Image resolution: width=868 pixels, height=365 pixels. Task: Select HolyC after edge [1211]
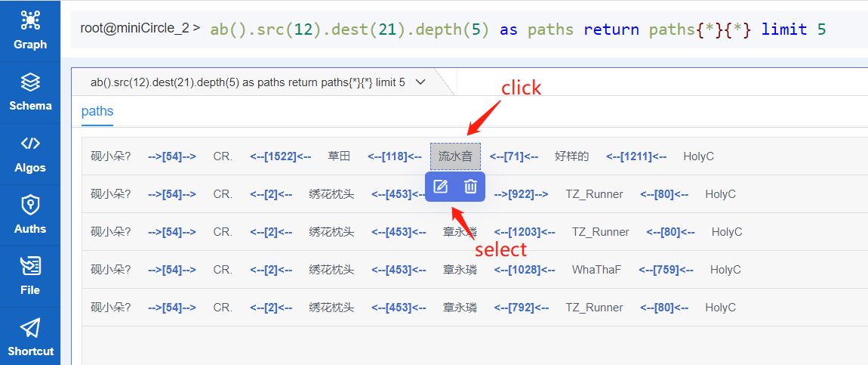coord(699,156)
